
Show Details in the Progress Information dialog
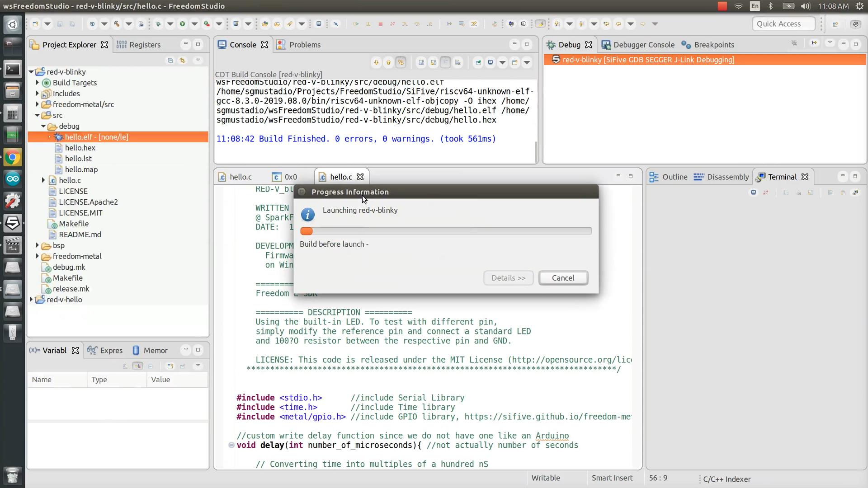point(508,278)
